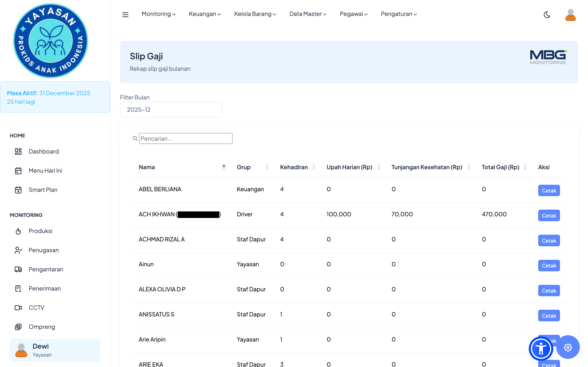Toggle dark mode moon icon
The image size is (588, 367).
pyautogui.click(x=547, y=14)
